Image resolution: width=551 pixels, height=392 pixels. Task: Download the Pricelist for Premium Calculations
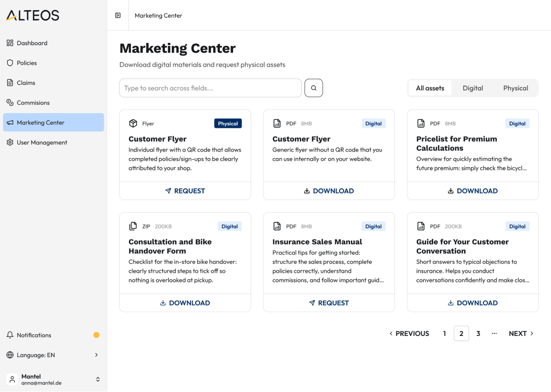[473, 191]
